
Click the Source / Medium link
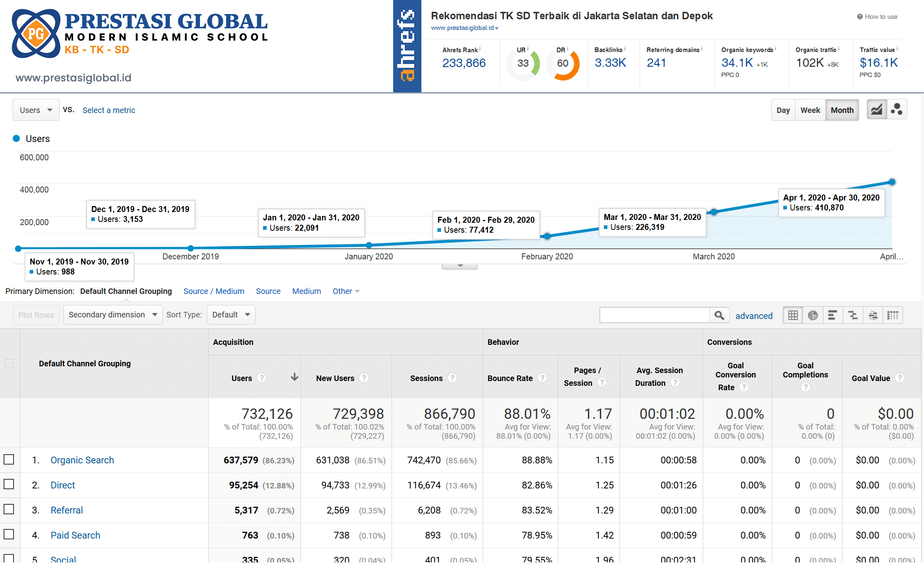[x=212, y=291]
